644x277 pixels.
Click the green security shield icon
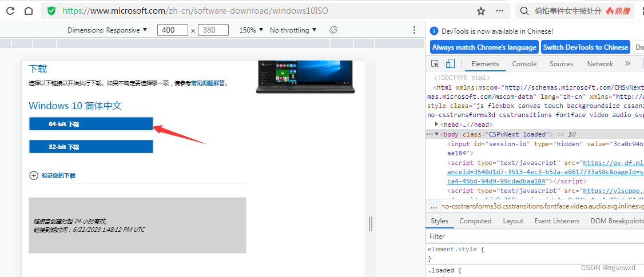click(x=51, y=11)
